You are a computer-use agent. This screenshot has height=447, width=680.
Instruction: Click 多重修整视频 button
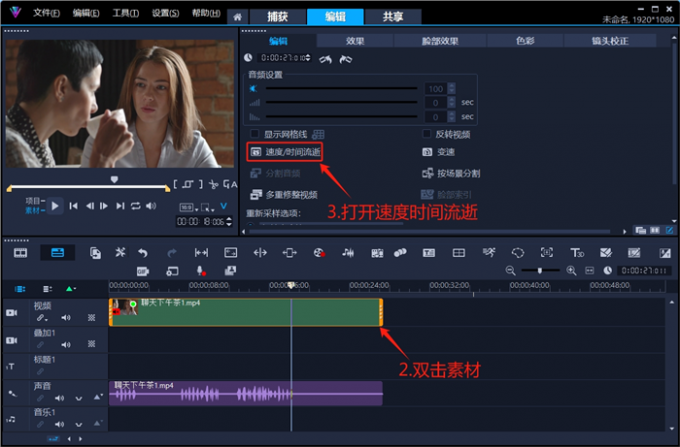tap(284, 195)
